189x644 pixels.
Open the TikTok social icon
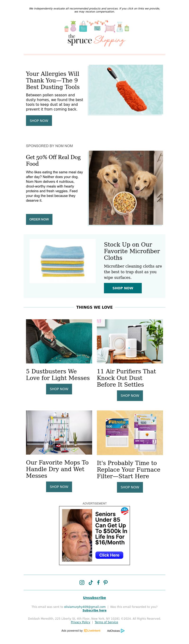point(90,582)
